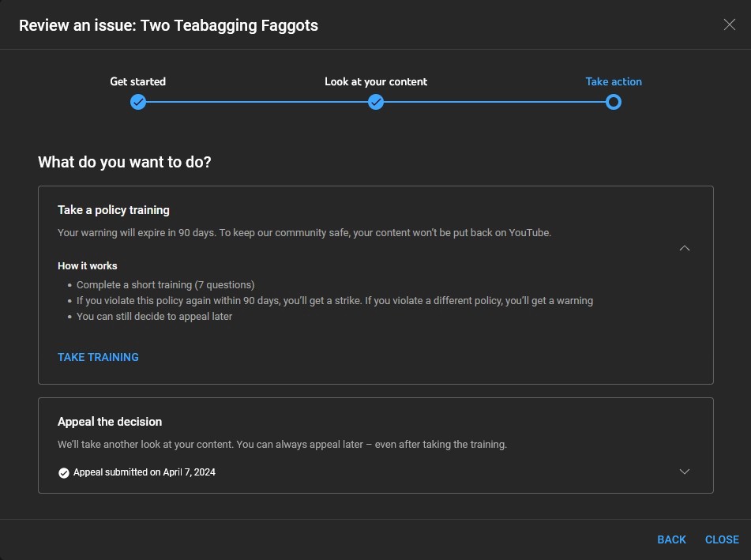Click the Look at your content checkmark circle

pyautogui.click(x=376, y=102)
